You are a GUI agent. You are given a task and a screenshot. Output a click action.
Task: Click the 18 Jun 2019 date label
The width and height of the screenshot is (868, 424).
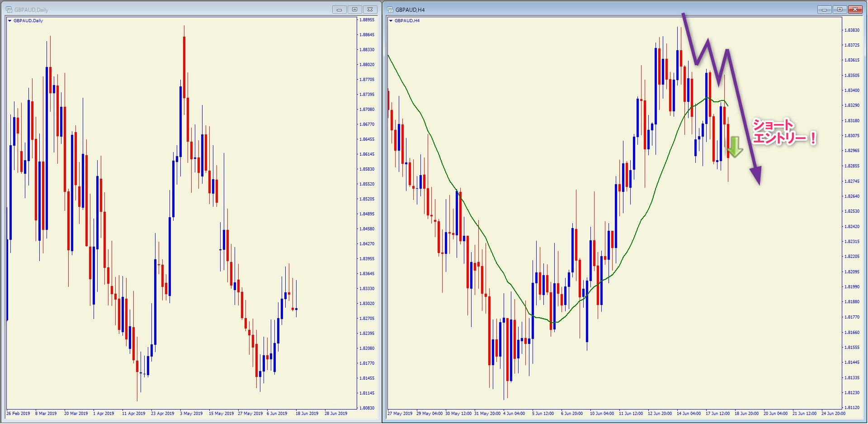point(307,414)
